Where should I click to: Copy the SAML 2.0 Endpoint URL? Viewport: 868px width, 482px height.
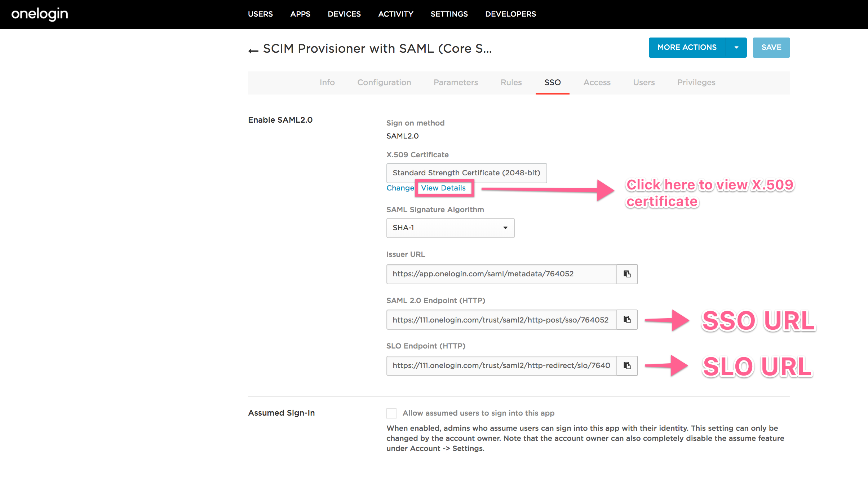pyautogui.click(x=627, y=320)
